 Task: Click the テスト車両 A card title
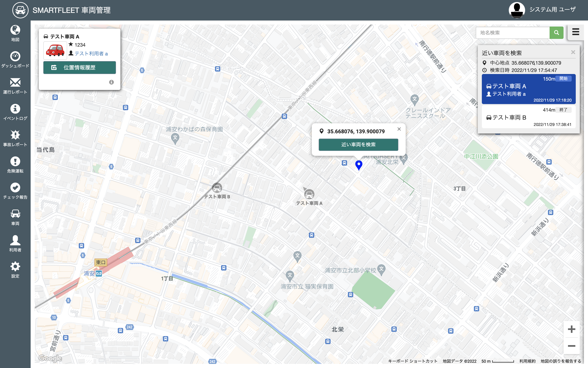click(64, 37)
